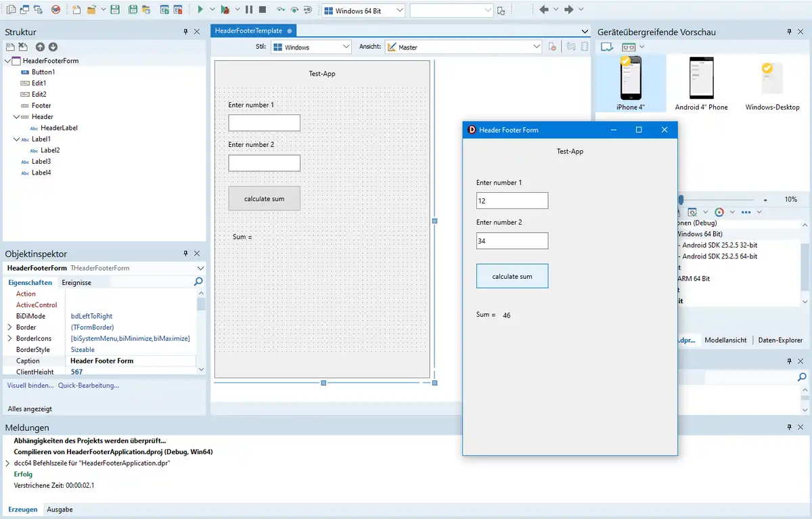Screen dimensions: 812x519
Task: Select the Android 4" Phone preview
Action: 701,83
